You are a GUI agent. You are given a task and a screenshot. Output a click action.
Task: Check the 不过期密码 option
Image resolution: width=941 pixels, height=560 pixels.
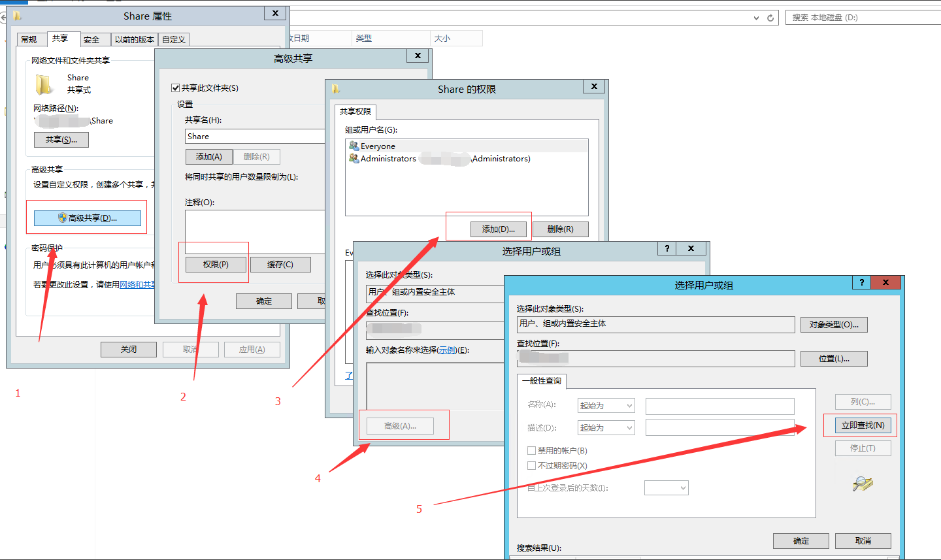click(531, 466)
